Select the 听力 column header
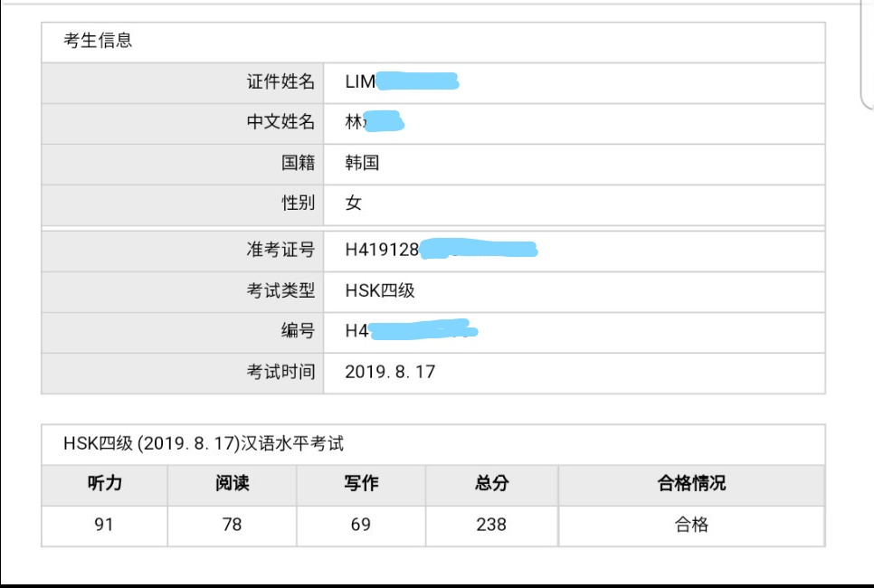 [104, 484]
